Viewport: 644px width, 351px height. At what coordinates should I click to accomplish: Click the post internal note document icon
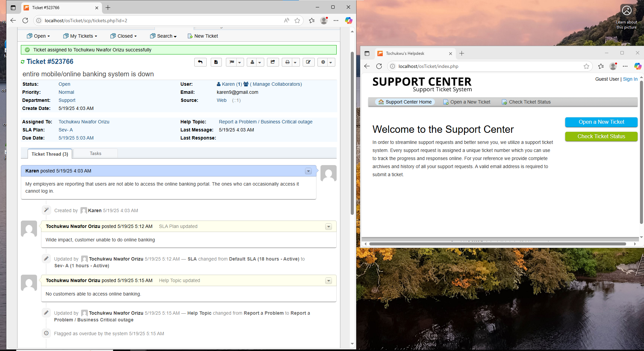click(x=216, y=62)
